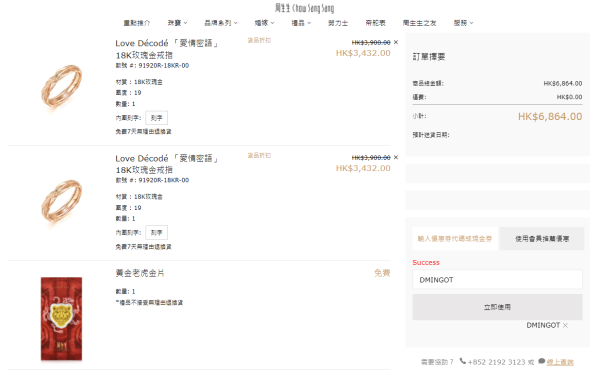Expand the 禮品 dropdown menu
Screen dimensions: 600x381
pos(301,23)
